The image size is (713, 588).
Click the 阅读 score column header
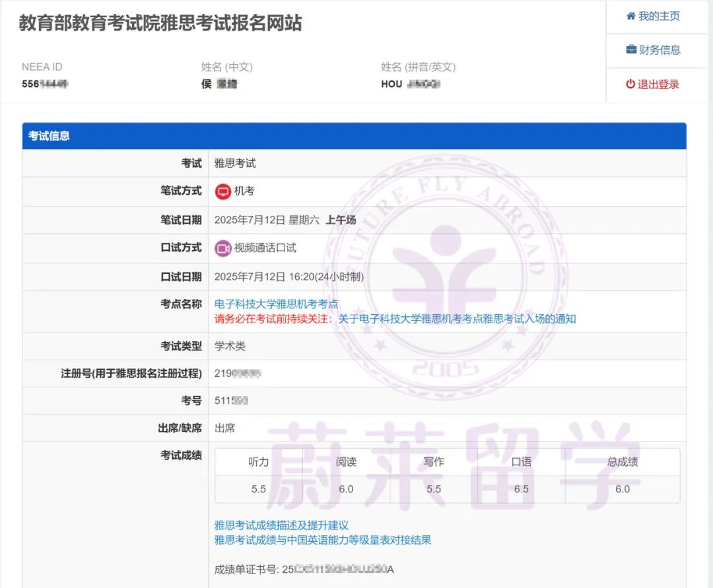(346, 462)
